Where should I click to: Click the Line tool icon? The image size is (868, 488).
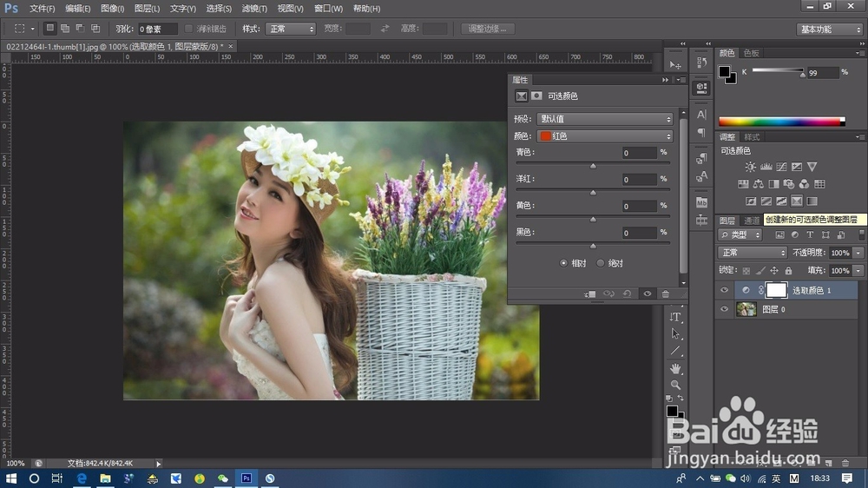click(x=676, y=351)
